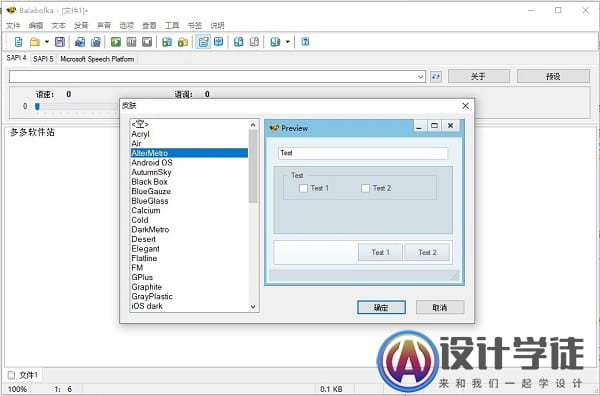
Task: Select the Android OS skin
Action: click(x=189, y=163)
